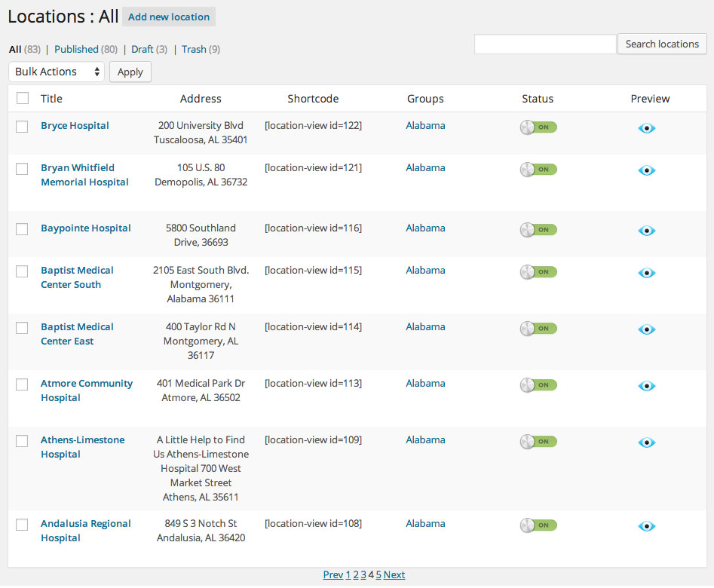
Task: Select Baptist Medical Center East checkbox
Action: point(22,327)
